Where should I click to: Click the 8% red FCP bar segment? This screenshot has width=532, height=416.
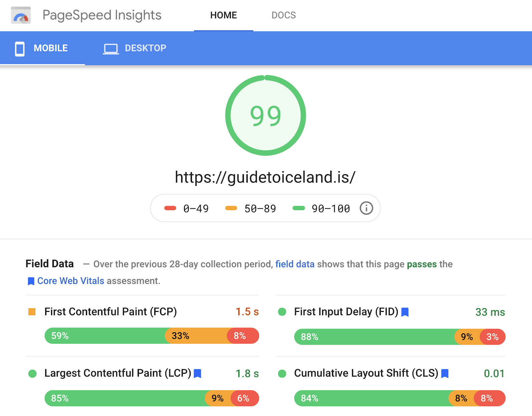[243, 336]
